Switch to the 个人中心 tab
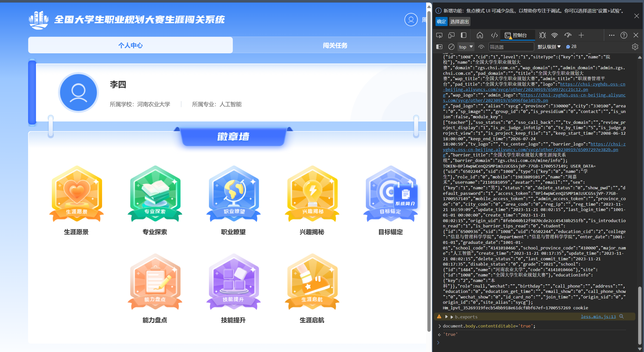 pyautogui.click(x=130, y=45)
